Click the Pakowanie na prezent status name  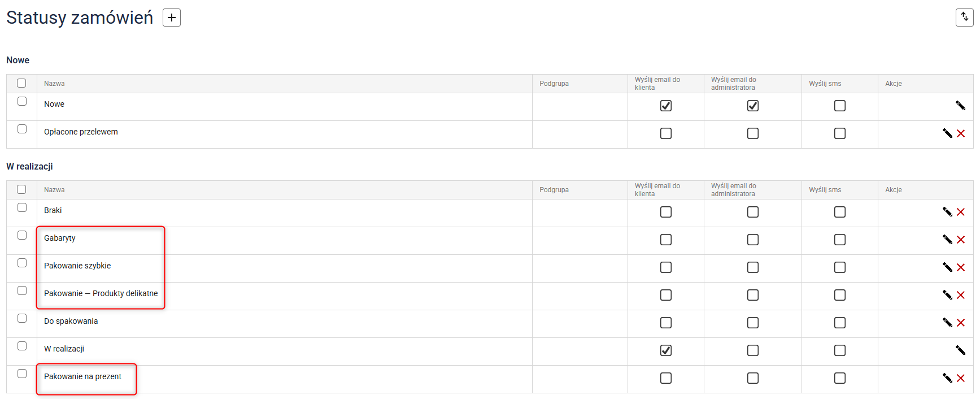click(82, 376)
